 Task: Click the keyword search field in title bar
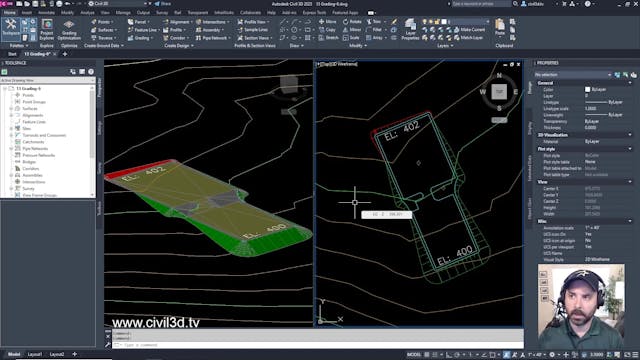pos(481,4)
